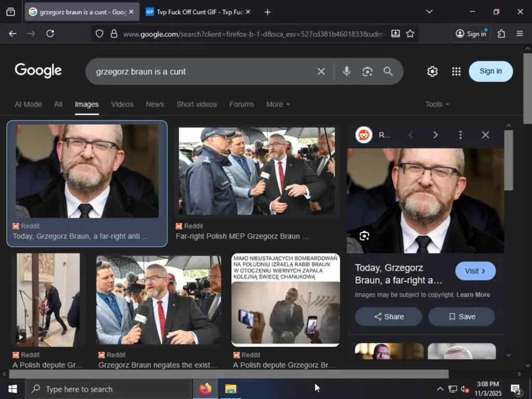The height and width of the screenshot is (399, 532).
Task: Expand the Tools dropdown
Action: pos(437,104)
